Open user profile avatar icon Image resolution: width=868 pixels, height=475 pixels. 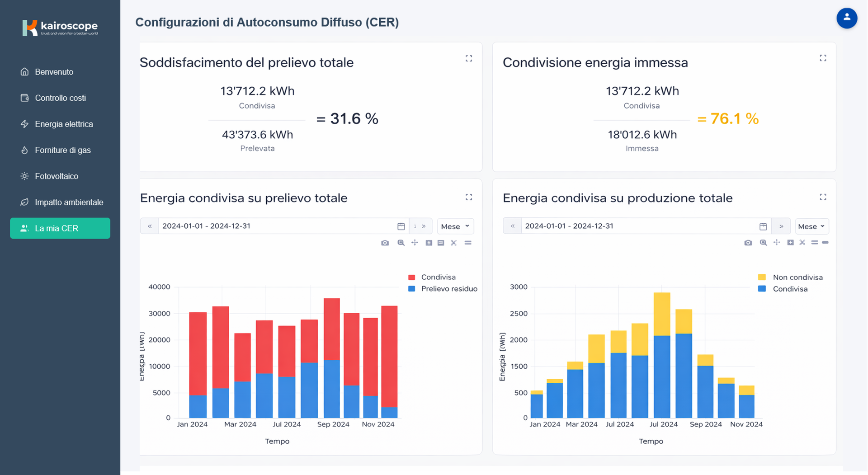pos(846,19)
